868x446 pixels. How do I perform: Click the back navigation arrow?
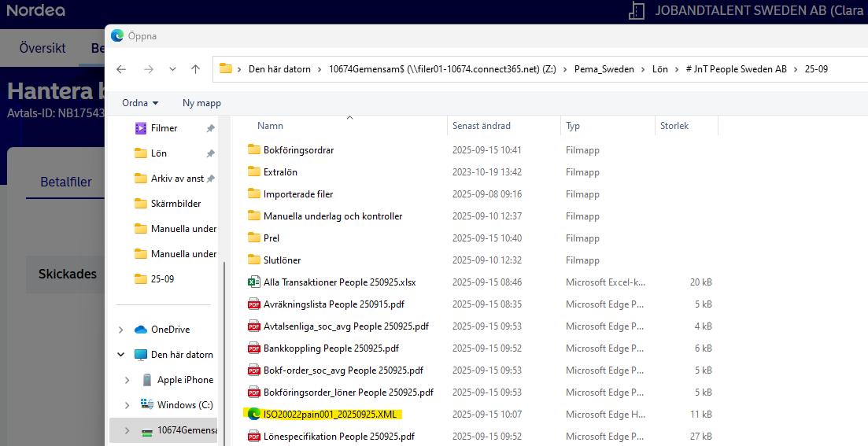pos(121,69)
